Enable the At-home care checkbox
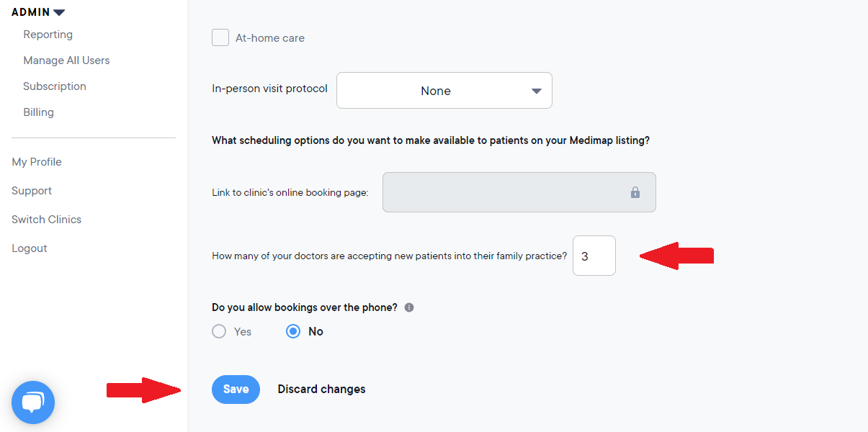868x432 pixels. [220, 37]
